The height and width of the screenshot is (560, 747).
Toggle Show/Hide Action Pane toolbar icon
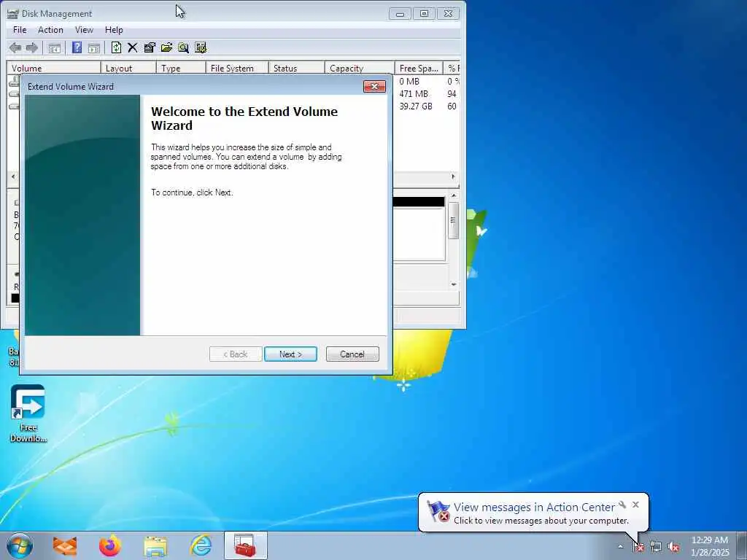point(94,47)
